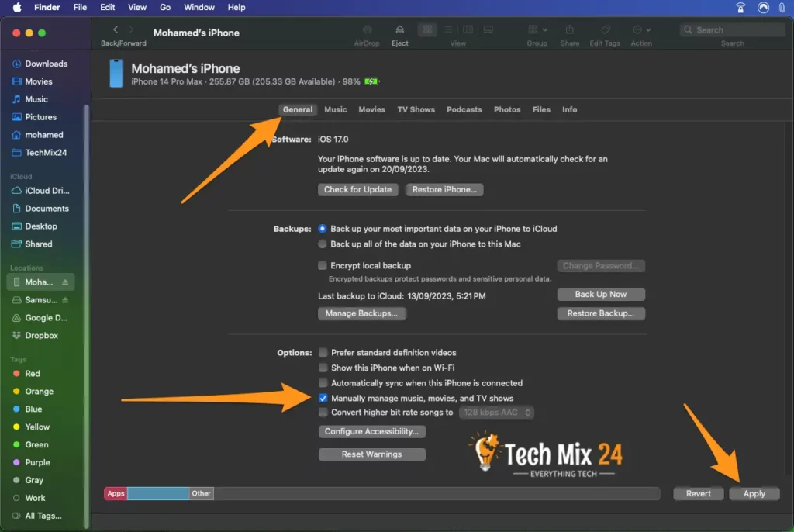Check Convert higher bit rate songs
The height and width of the screenshot is (532, 794).
click(x=323, y=413)
